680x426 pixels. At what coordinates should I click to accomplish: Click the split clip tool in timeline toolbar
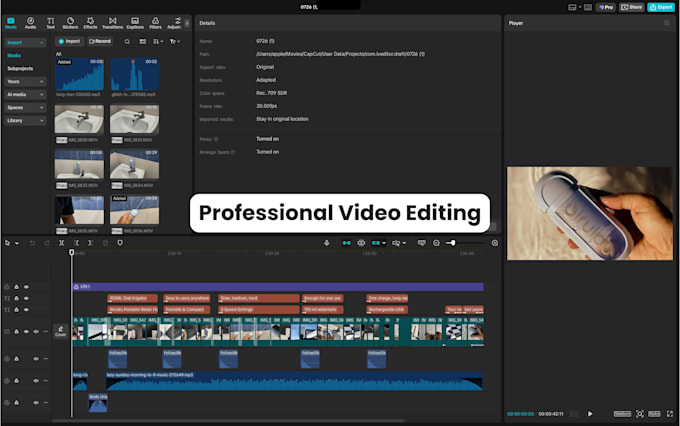pyautogui.click(x=61, y=243)
